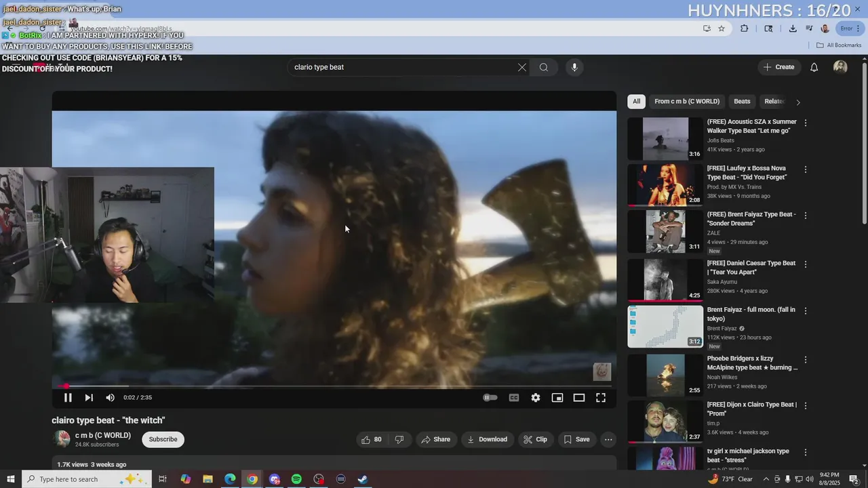
Task: Open options for Laufey x Bossa Nova video
Action: (806, 169)
